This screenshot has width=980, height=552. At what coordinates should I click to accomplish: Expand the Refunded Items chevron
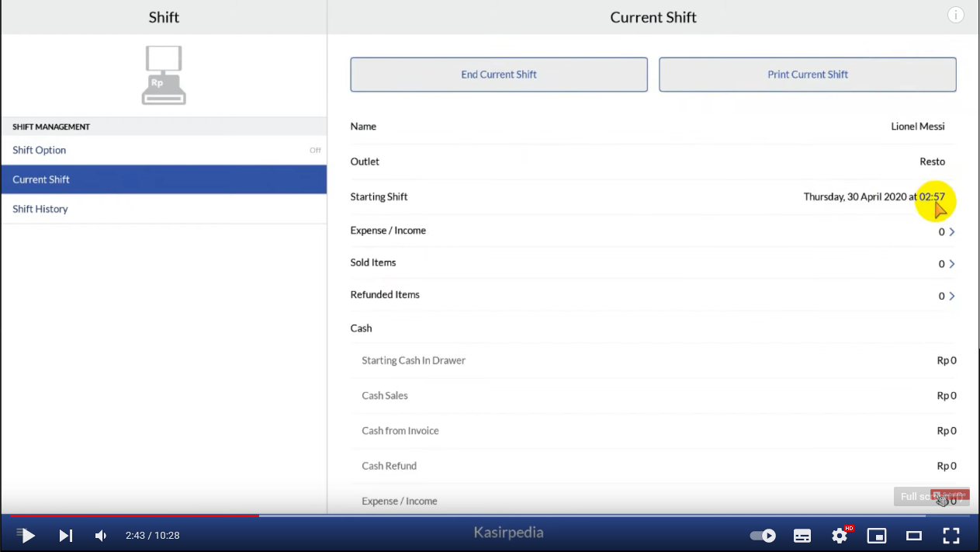tap(952, 296)
